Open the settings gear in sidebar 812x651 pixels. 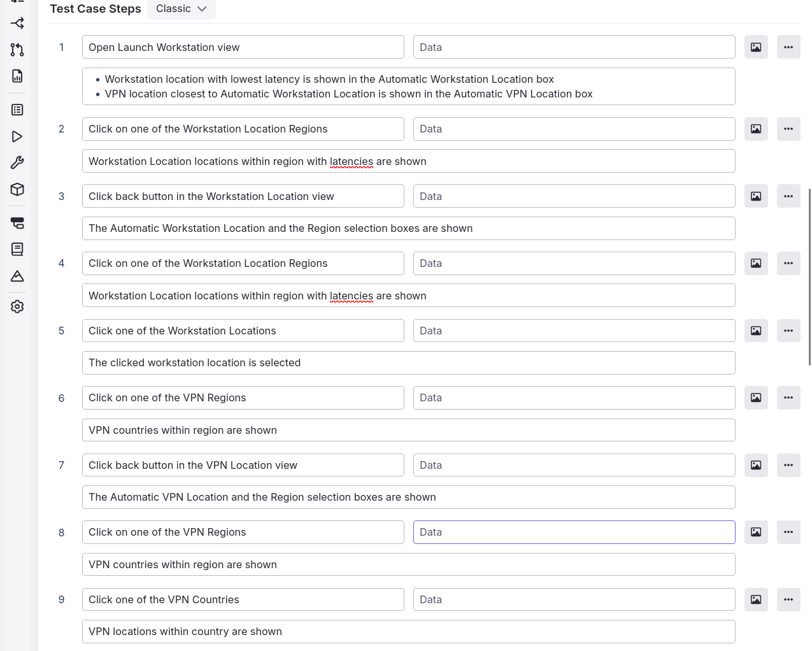17,306
